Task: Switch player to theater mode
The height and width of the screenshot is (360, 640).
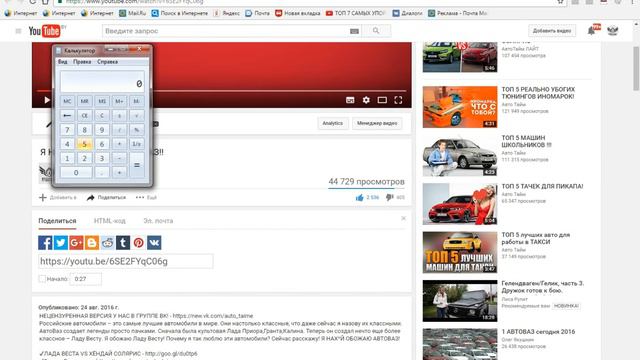Action: click(x=382, y=100)
